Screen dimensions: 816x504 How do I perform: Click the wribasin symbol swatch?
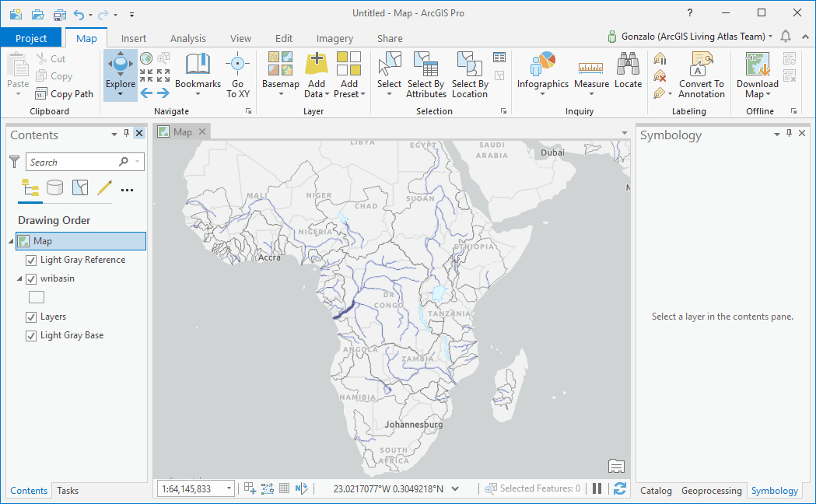pos(36,297)
